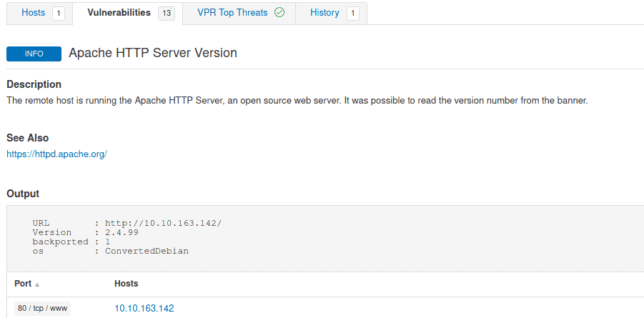Image resolution: width=644 pixels, height=318 pixels.
Task: Click the Output heading
Action: [x=23, y=194]
